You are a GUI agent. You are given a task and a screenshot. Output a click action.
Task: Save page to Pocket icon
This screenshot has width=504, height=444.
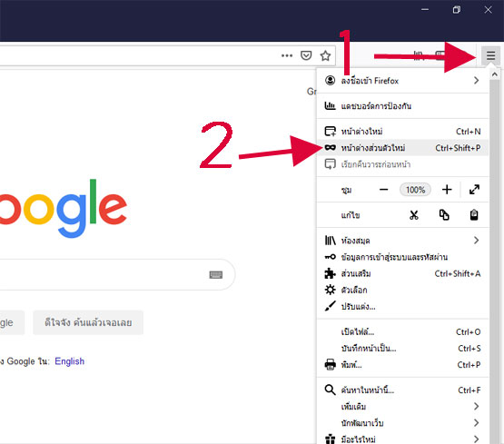point(306,55)
